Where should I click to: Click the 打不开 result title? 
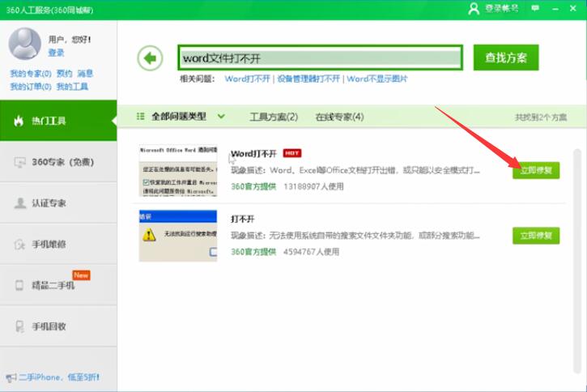coord(243,219)
